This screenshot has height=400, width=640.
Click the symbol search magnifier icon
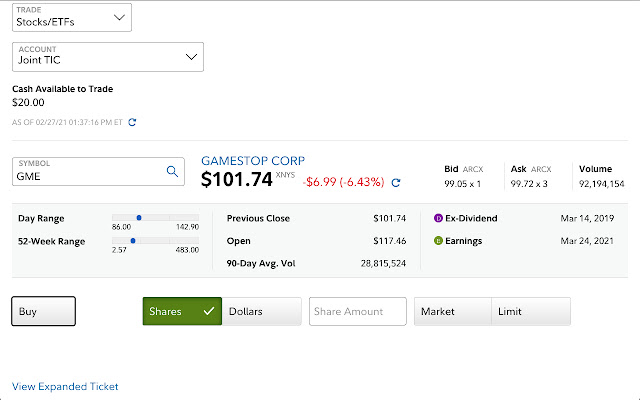pyautogui.click(x=172, y=171)
